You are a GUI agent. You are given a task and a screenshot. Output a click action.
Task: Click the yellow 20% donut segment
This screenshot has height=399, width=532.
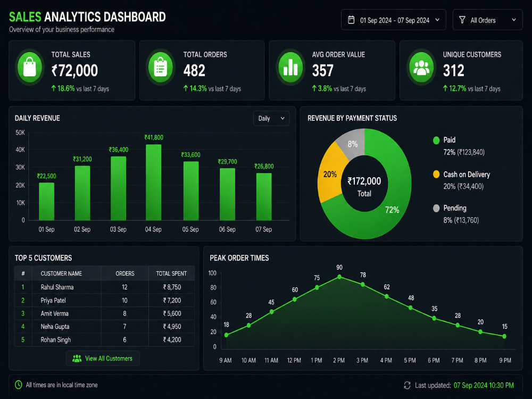coord(329,174)
